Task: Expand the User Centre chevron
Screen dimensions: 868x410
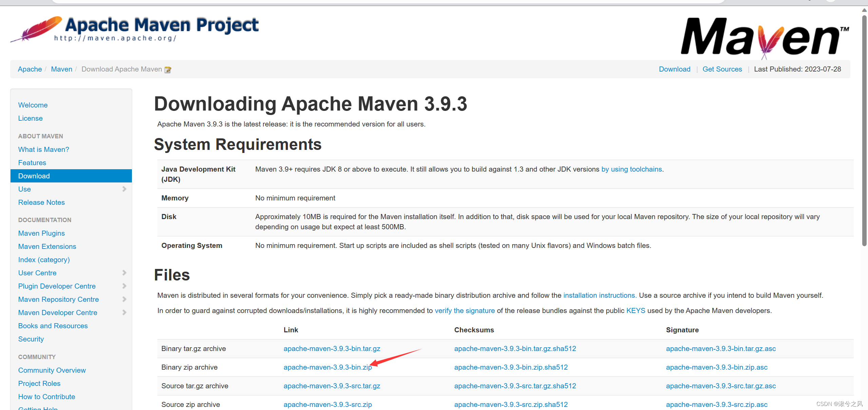Action: coord(124,273)
